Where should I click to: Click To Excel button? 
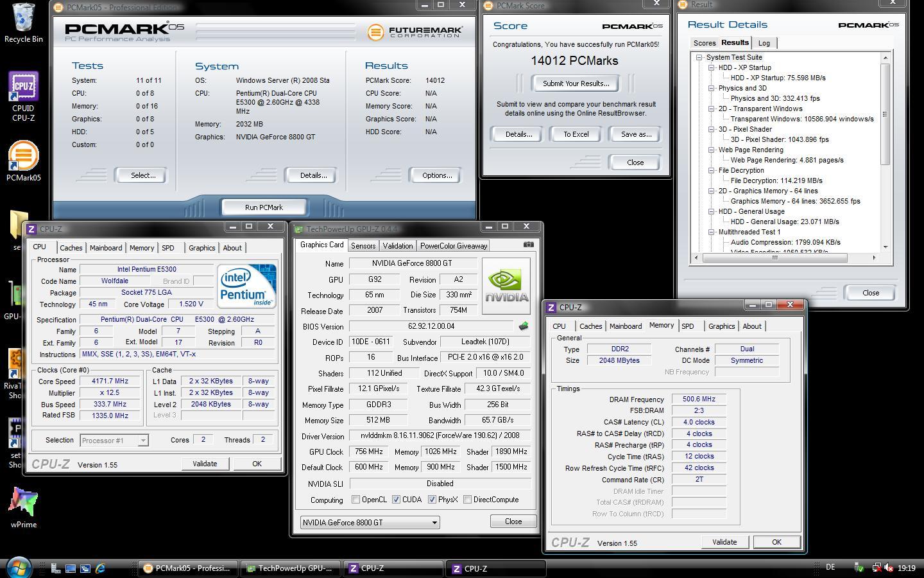click(576, 134)
